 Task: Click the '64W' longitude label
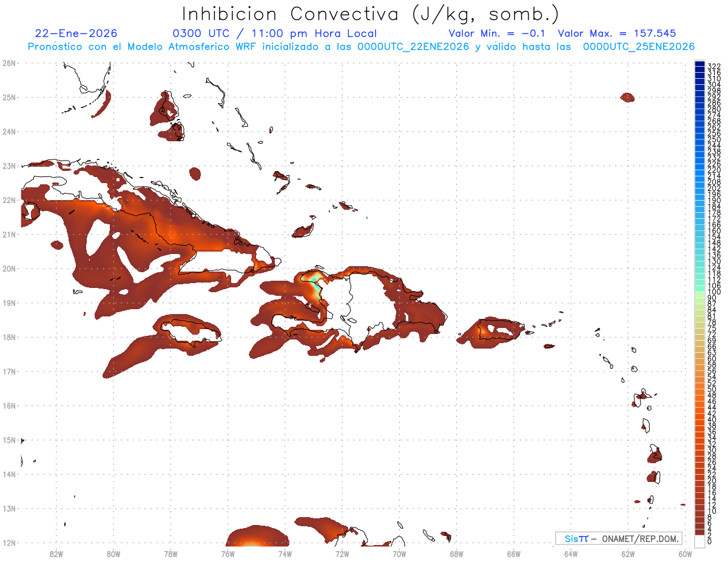[571, 554]
